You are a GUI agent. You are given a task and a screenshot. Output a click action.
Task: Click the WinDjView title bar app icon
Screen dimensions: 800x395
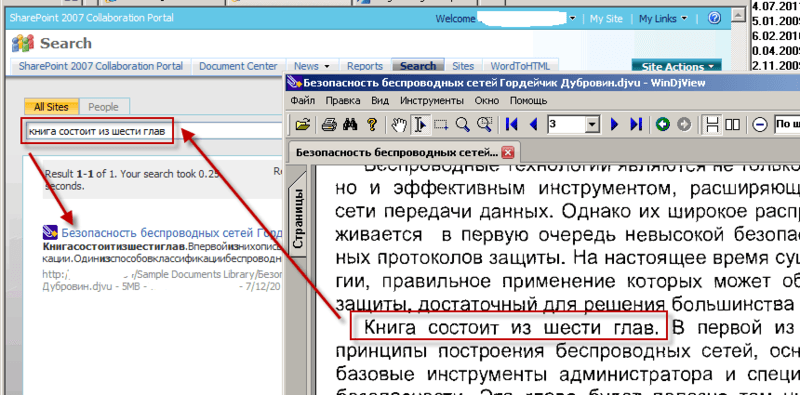(x=294, y=82)
